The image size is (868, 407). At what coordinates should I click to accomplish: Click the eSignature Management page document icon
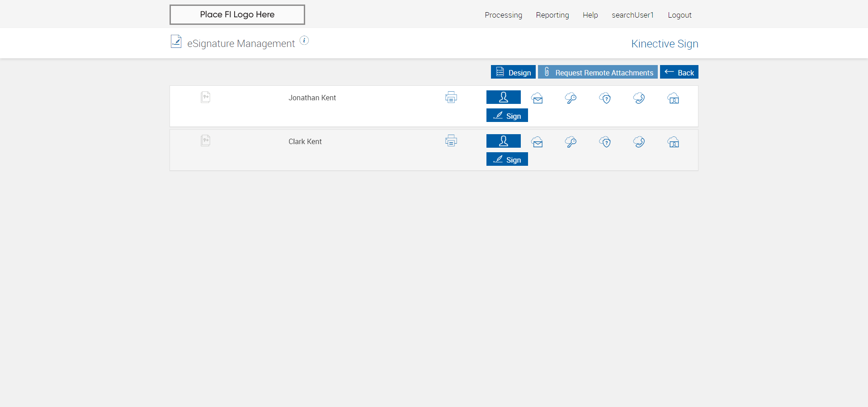pyautogui.click(x=176, y=42)
